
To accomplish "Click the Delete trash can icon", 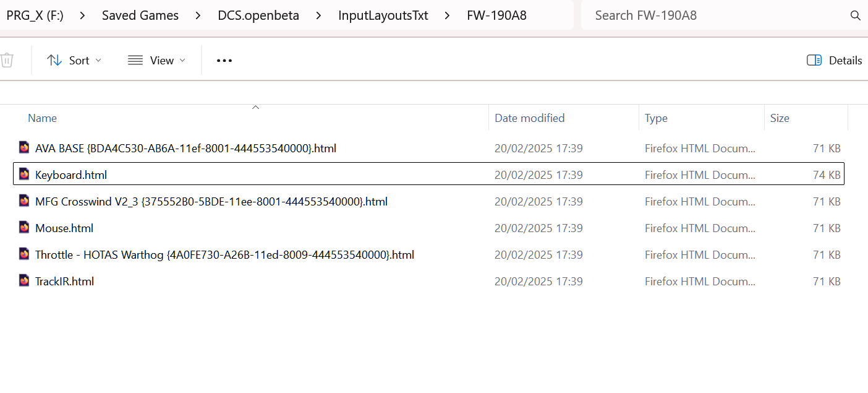I will click(7, 60).
